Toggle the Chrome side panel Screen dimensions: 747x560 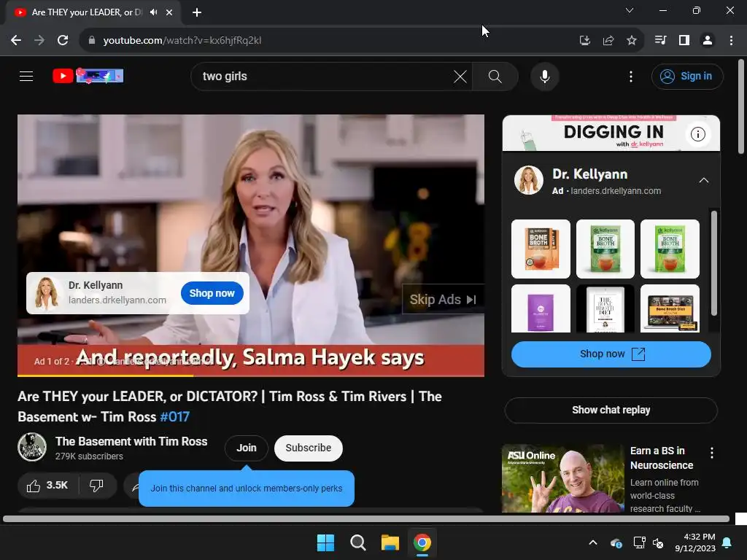click(684, 41)
